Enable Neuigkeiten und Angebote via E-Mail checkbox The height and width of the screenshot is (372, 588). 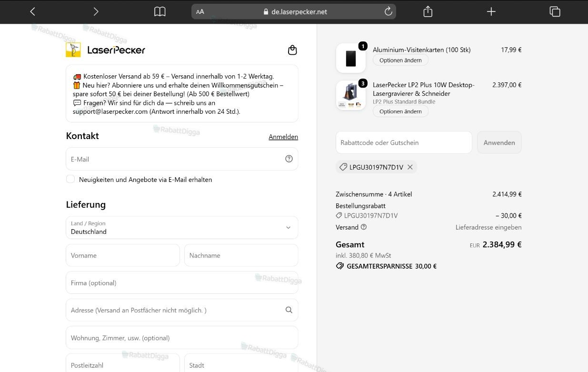[70, 179]
